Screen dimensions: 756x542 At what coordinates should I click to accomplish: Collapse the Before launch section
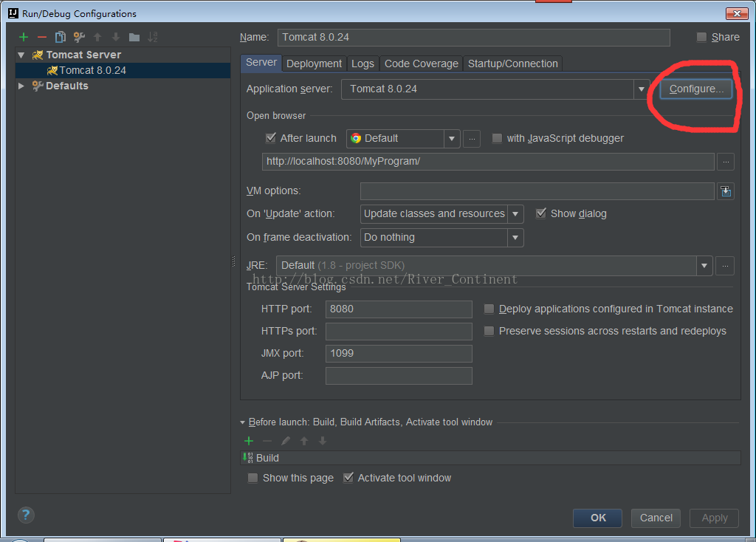(x=242, y=422)
